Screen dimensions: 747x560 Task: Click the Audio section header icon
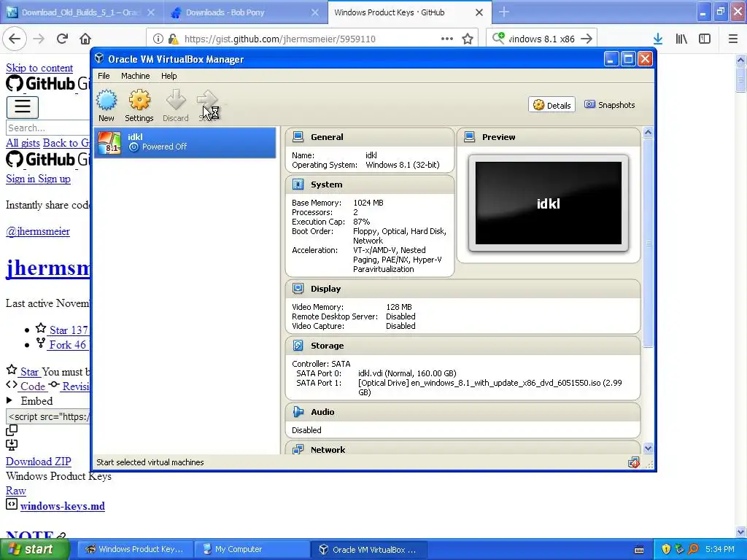(x=298, y=412)
